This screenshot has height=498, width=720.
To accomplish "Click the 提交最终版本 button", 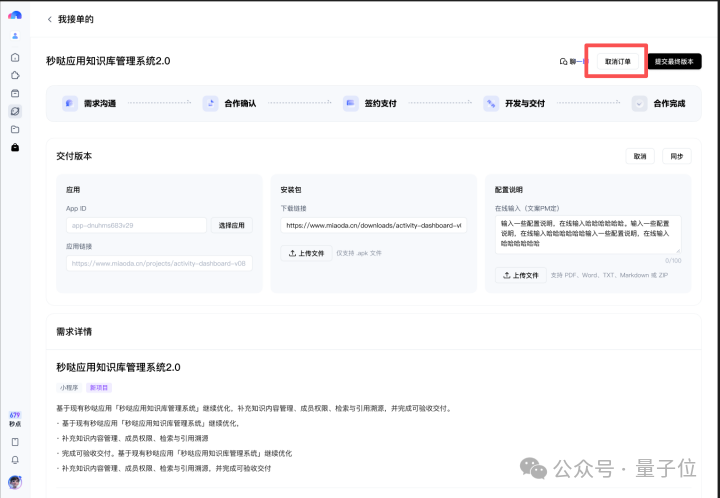I will pos(674,62).
